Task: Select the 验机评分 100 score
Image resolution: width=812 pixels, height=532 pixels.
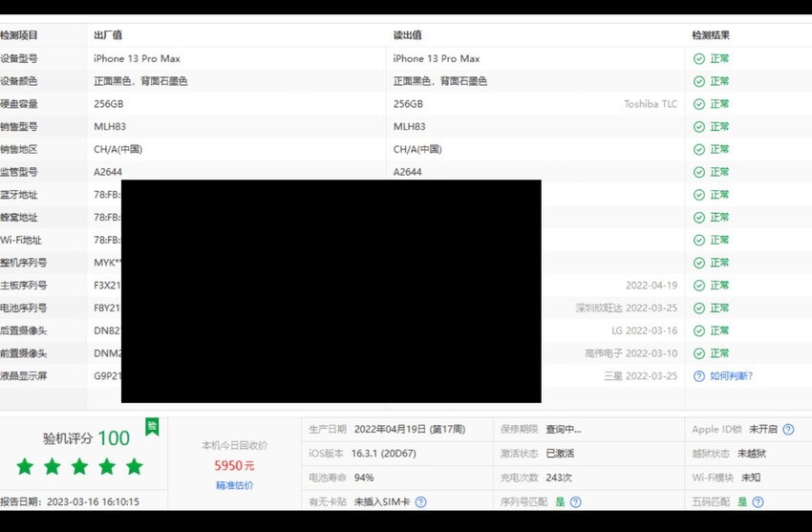Action: coord(86,438)
